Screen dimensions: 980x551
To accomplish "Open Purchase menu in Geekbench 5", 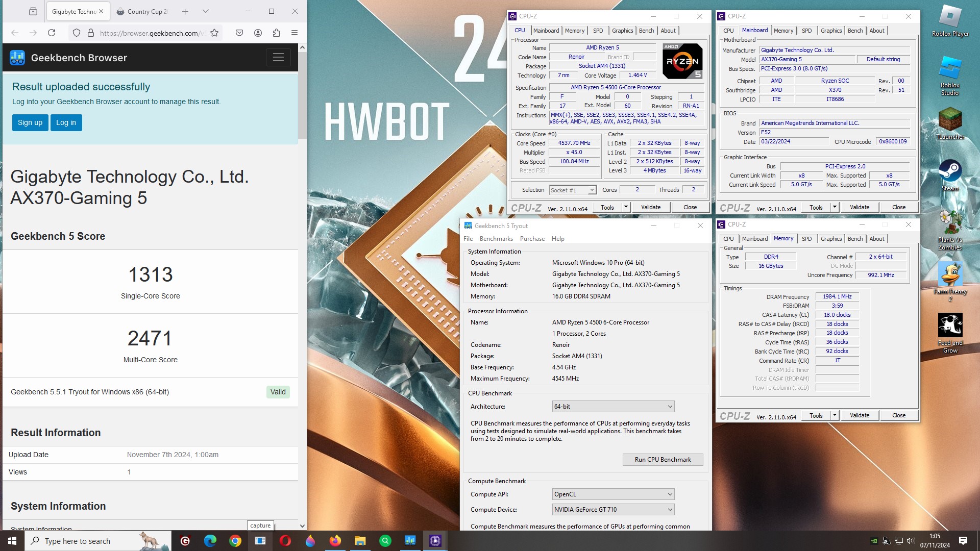I will pos(532,239).
